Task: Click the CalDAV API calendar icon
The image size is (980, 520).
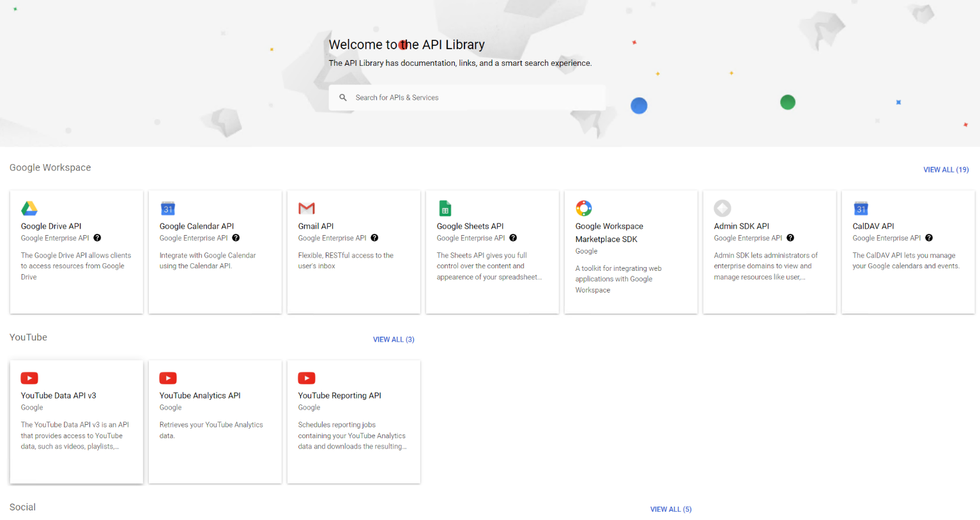Action: tap(861, 208)
